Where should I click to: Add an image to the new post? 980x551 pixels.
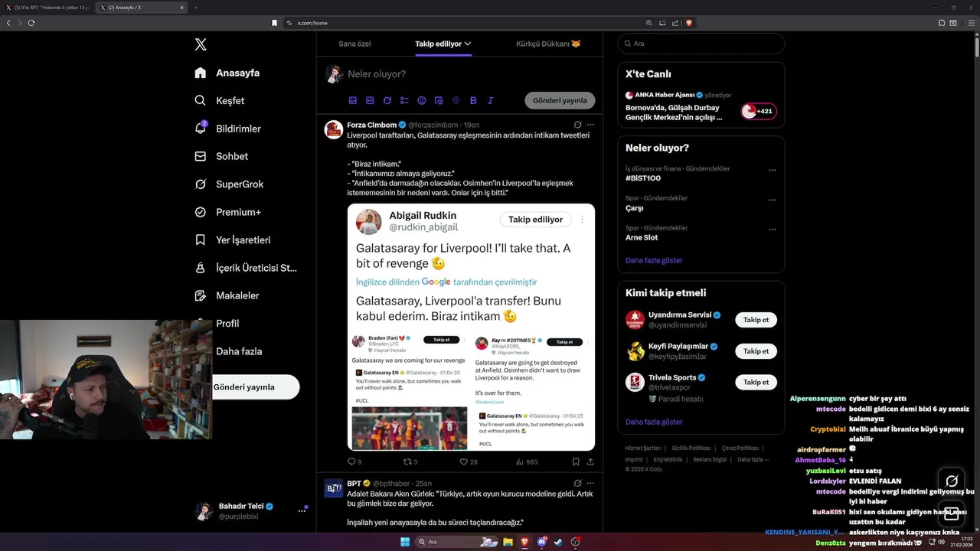click(x=353, y=100)
